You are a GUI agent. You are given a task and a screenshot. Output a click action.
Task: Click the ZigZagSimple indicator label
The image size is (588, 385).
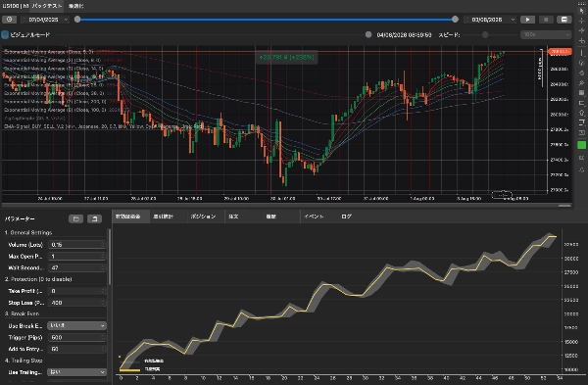tap(34, 119)
